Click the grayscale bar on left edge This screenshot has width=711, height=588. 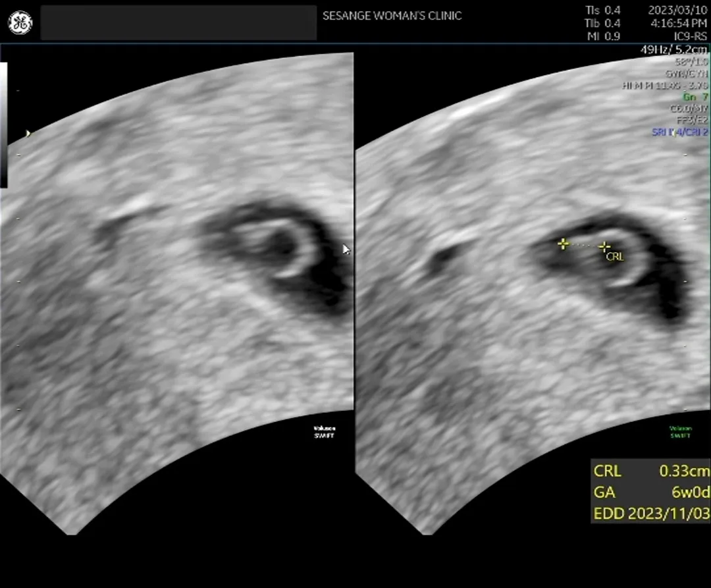pos(4,125)
